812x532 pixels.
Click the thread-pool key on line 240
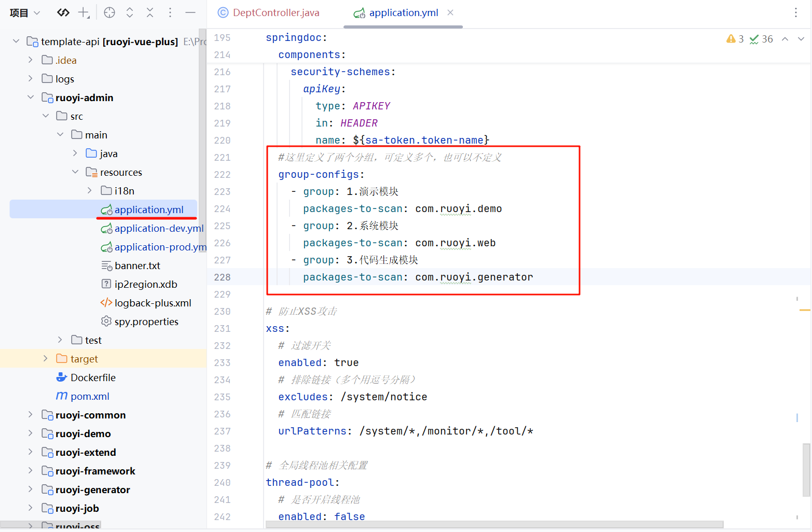(x=299, y=482)
